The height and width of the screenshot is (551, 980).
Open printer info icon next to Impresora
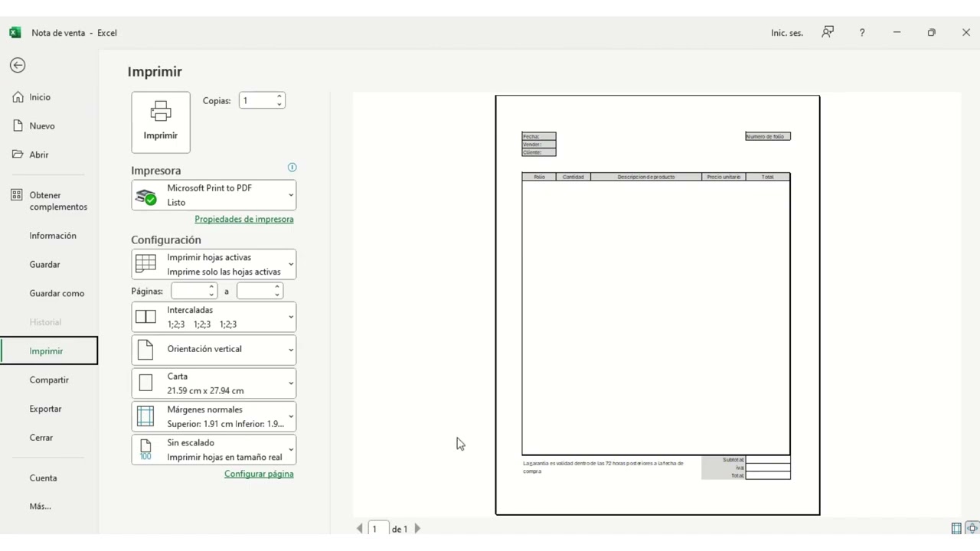pyautogui.click(x=292, y=167)
